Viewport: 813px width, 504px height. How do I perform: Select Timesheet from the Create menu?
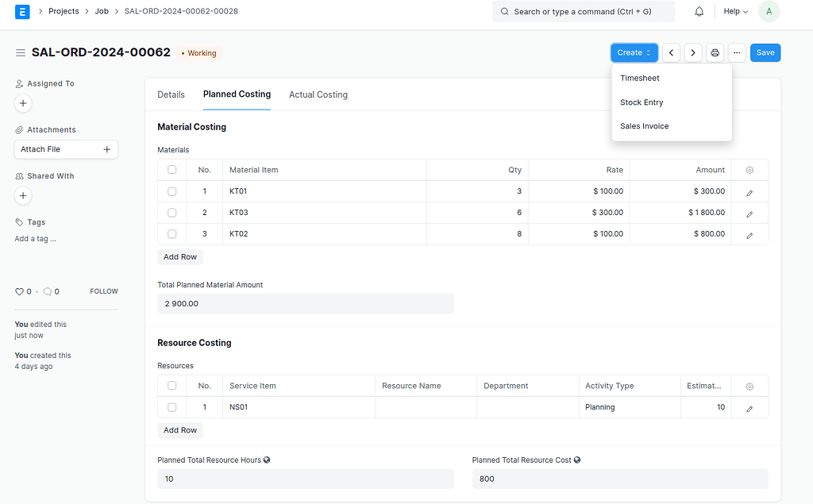(x=640, y=78)
